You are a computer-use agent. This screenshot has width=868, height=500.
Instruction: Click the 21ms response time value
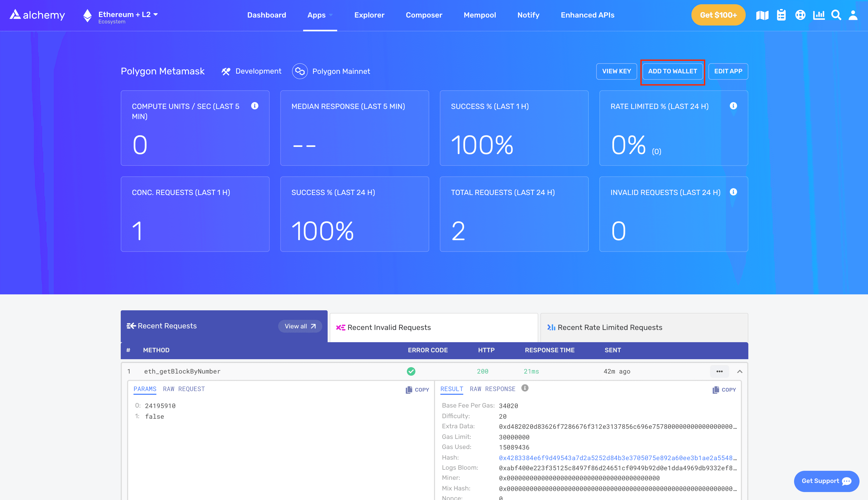tap(531, 372)
